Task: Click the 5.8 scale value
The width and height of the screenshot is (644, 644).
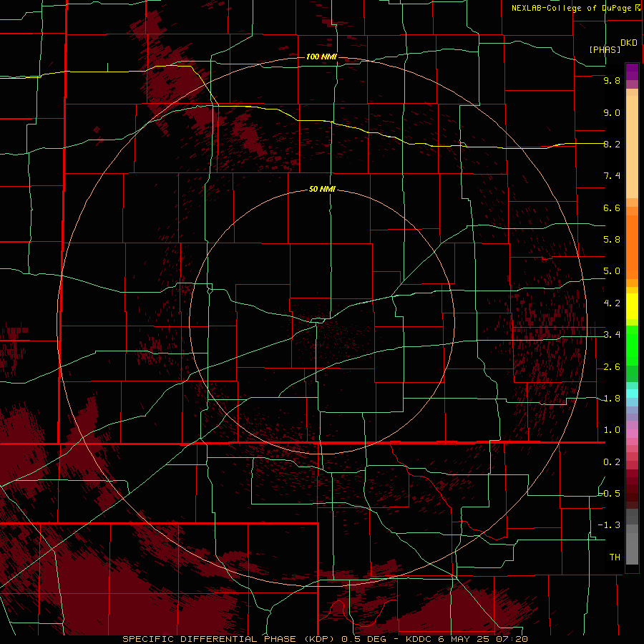Action: click(612, 240)
